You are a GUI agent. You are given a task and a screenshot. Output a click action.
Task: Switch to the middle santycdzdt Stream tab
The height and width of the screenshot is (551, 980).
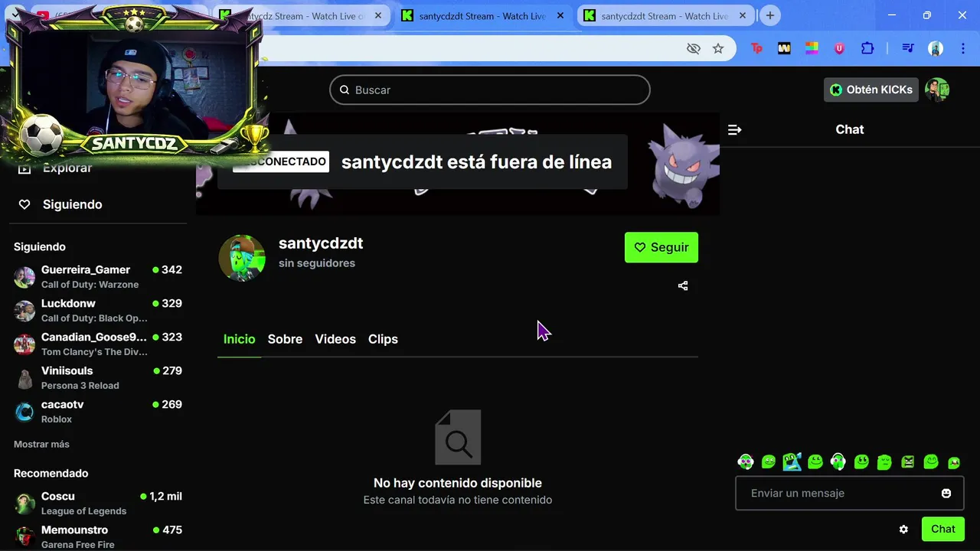pyautogui.click(x=482, y=15)
